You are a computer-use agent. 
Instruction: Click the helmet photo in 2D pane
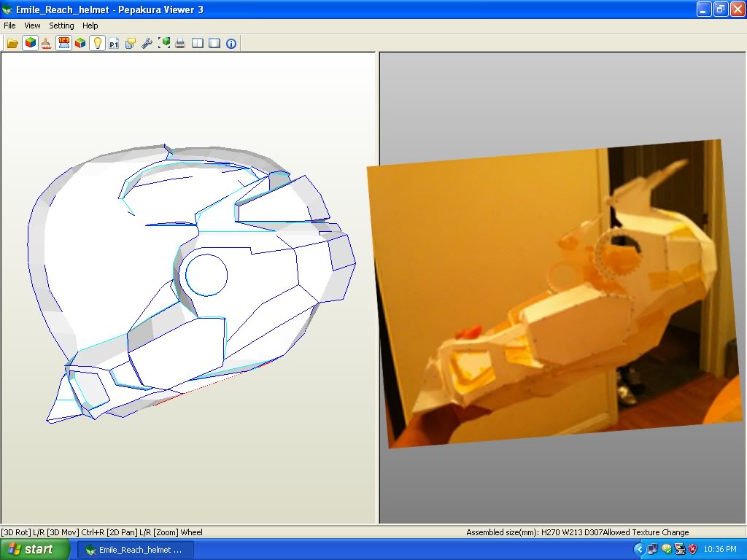click(555, 293)
